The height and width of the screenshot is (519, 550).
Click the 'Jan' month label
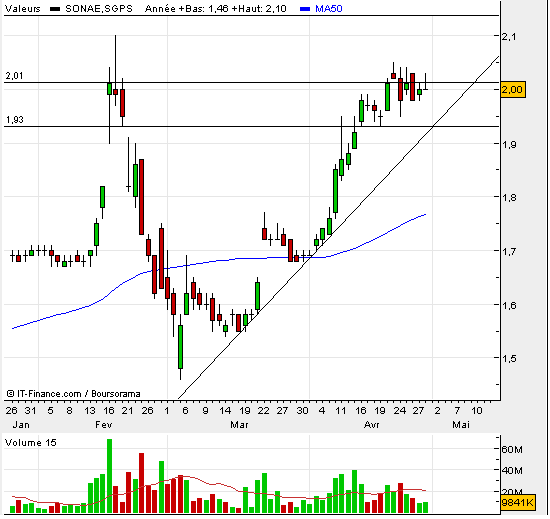pyautogui.click(x=21, y=425)
